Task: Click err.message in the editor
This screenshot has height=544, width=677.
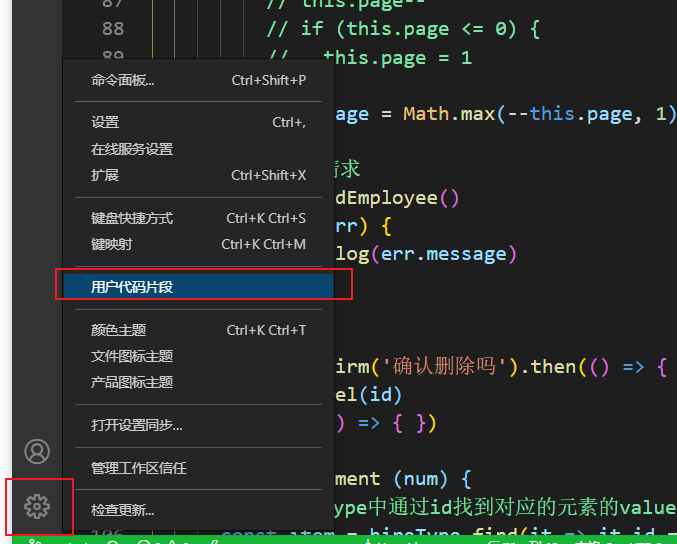Action: coord(443,254)
